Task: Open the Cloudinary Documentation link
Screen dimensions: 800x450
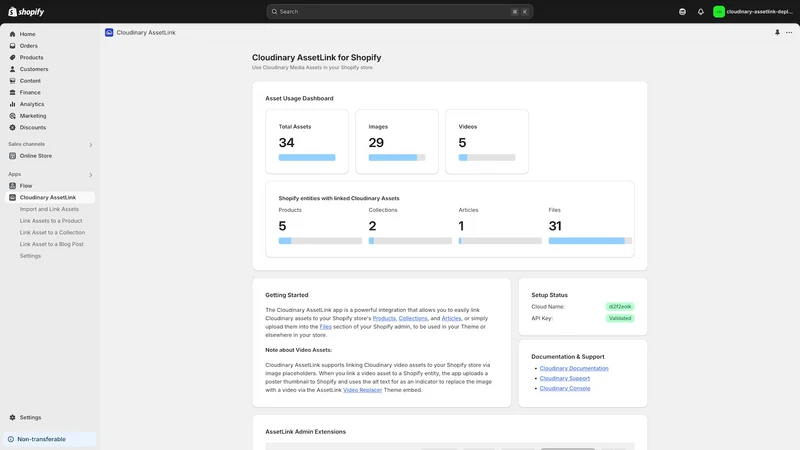Action: tap(574, 368)
